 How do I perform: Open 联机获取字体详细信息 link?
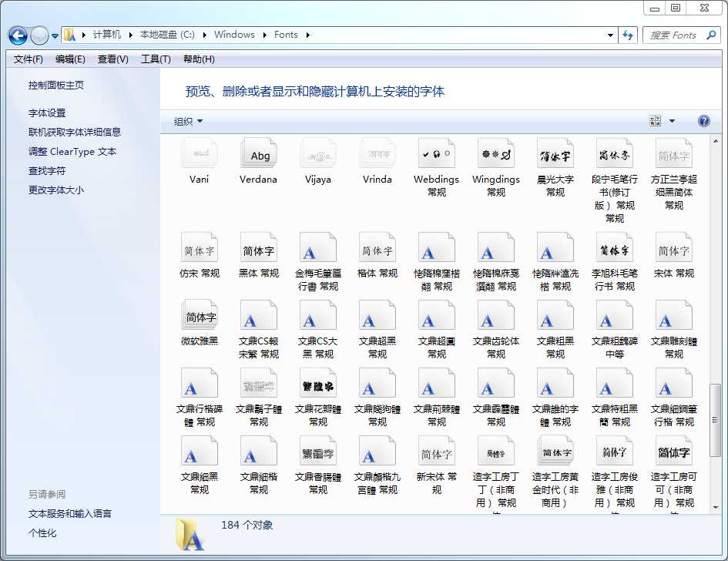[x=75, y=133]
